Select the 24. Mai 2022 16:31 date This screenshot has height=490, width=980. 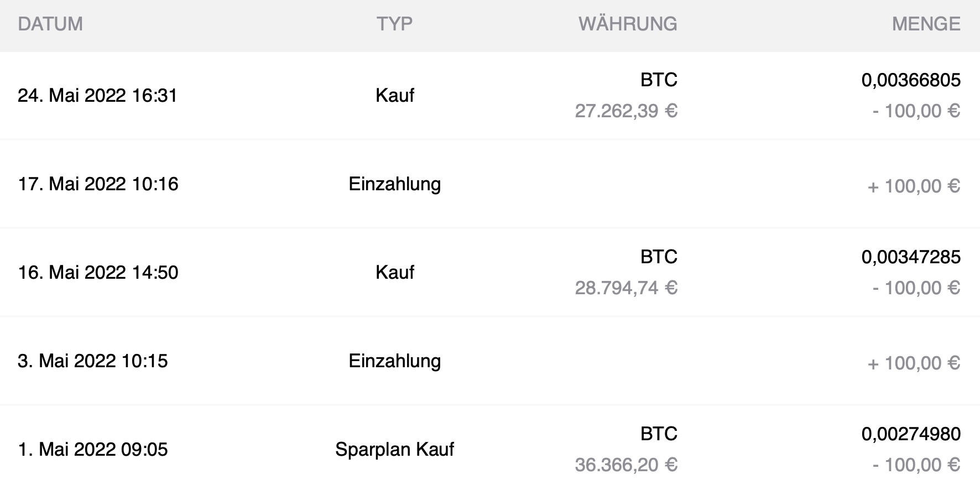(x=97, y=95)
